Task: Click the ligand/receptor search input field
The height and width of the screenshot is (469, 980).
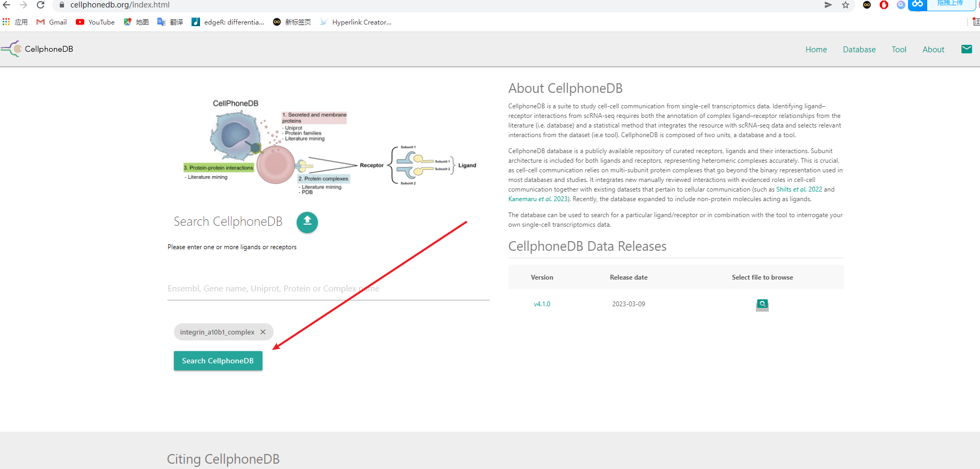Action: (x=328, y=289)
